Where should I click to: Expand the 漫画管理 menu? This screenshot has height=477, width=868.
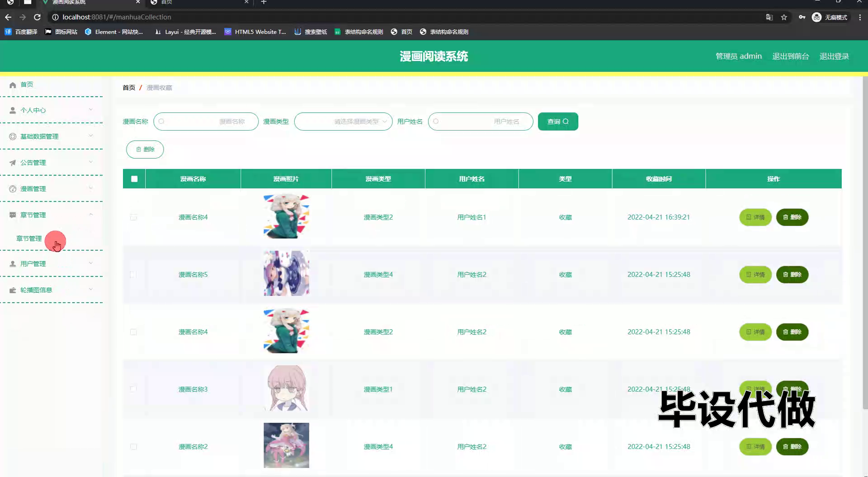91,188
